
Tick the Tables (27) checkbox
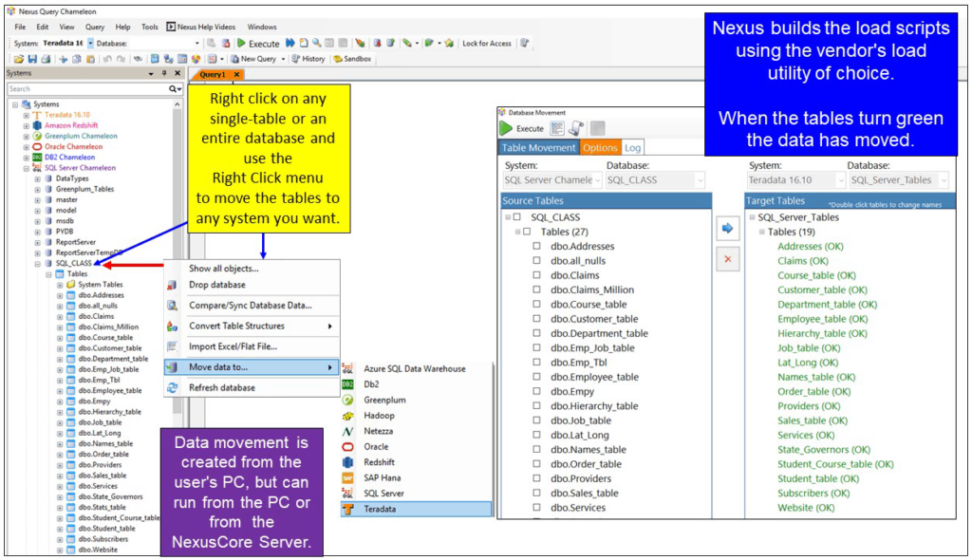(527, 231)
